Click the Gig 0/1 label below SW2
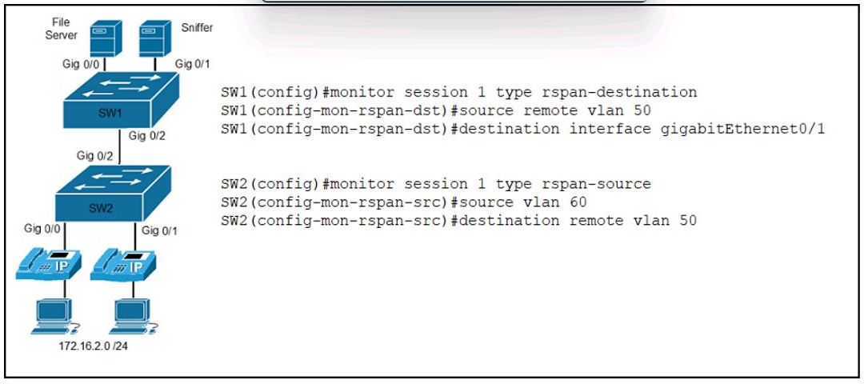Viewport: 868px width, 384px height. tap(159, 230)
